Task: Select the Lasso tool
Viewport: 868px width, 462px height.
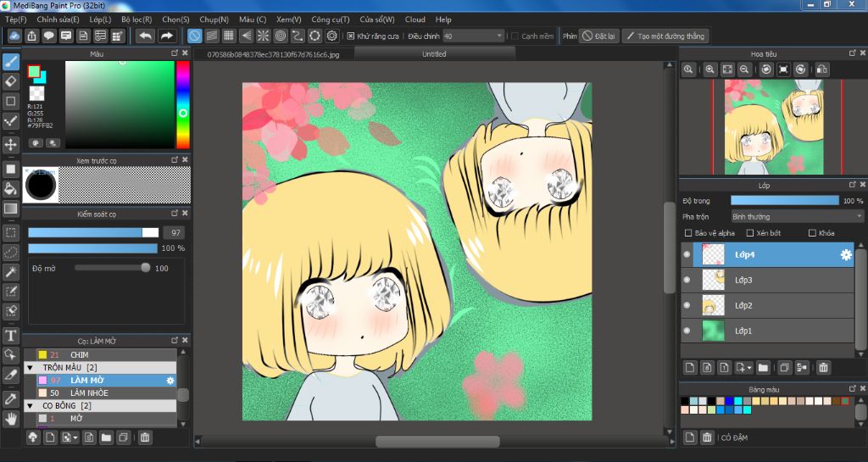Action: 10,253
